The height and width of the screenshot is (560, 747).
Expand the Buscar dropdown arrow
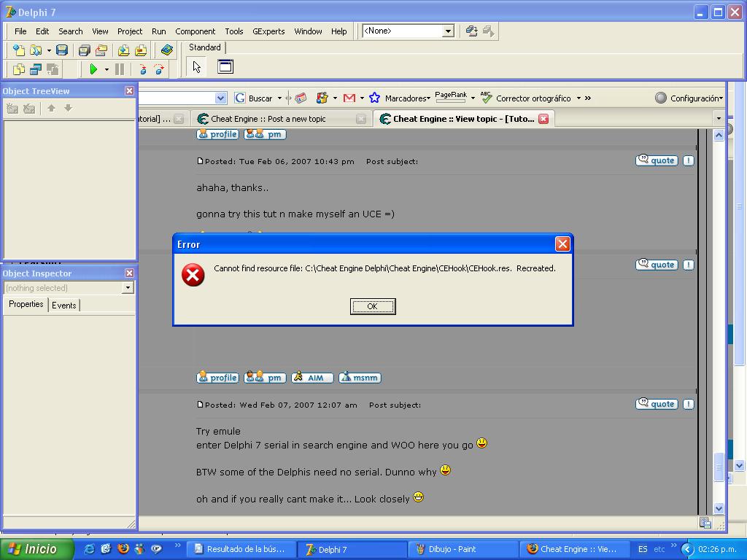click(x=279, y=98)
